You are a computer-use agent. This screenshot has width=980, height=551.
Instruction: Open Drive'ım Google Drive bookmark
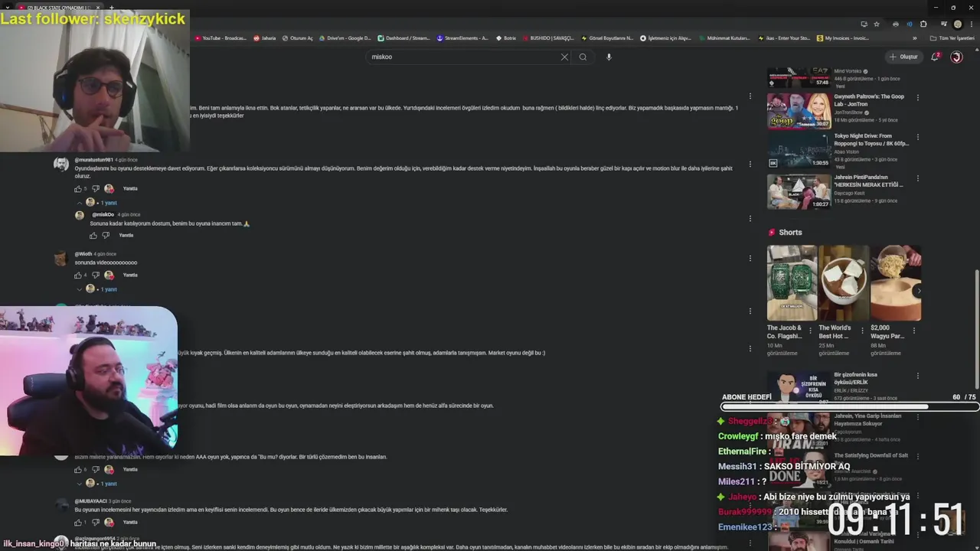[345, 37]
